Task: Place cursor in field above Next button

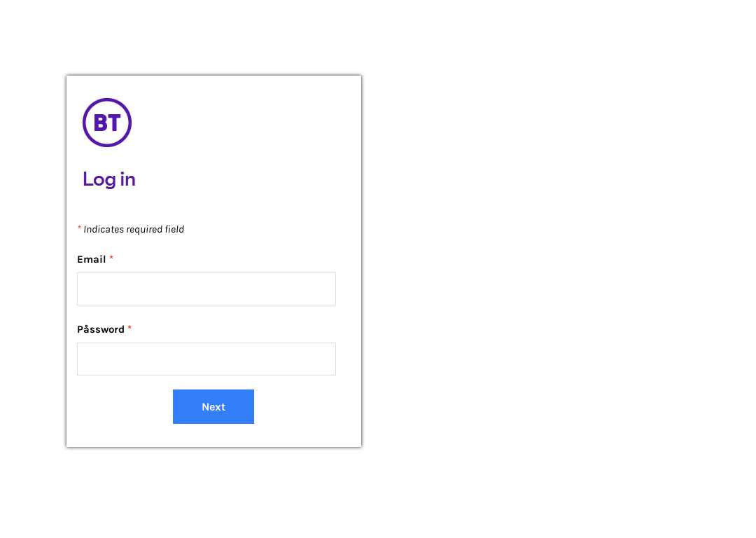Action: pyautogui.click(x=206, y=359)
